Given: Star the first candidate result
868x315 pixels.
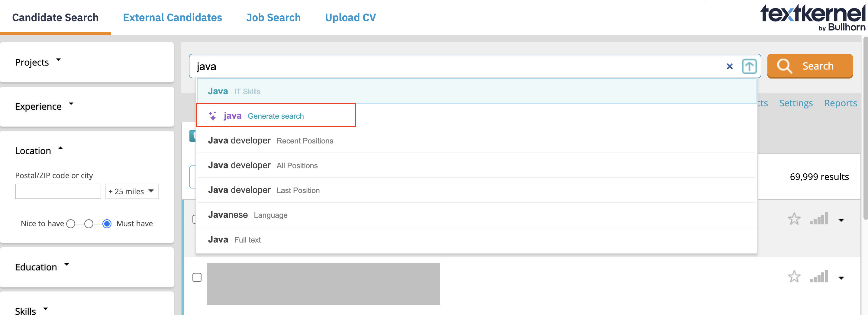Looking at the screenshot, I should pyautogui.click(x=794, y=219).
